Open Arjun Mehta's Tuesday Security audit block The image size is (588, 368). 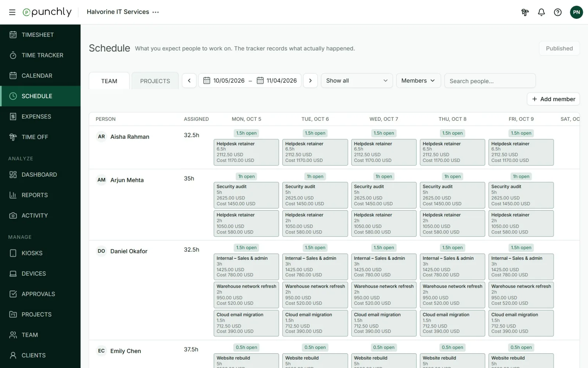point(315,195)
